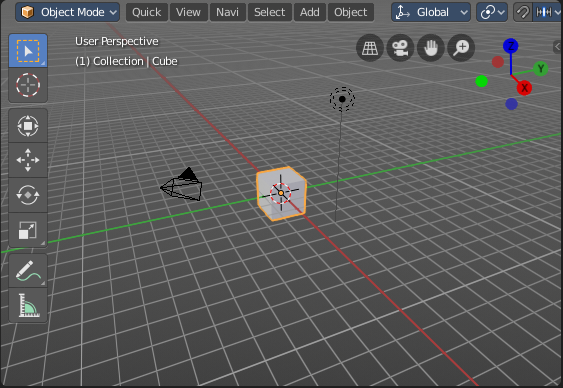This screenshot has height=388, width=563.
Task: Click the magnifier zoom view button
Action: [461, 48]
